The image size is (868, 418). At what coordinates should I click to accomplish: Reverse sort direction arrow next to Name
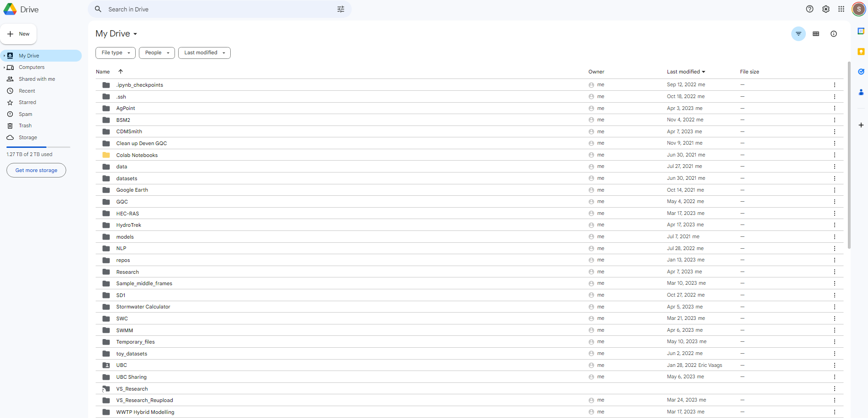coord(121,72)
